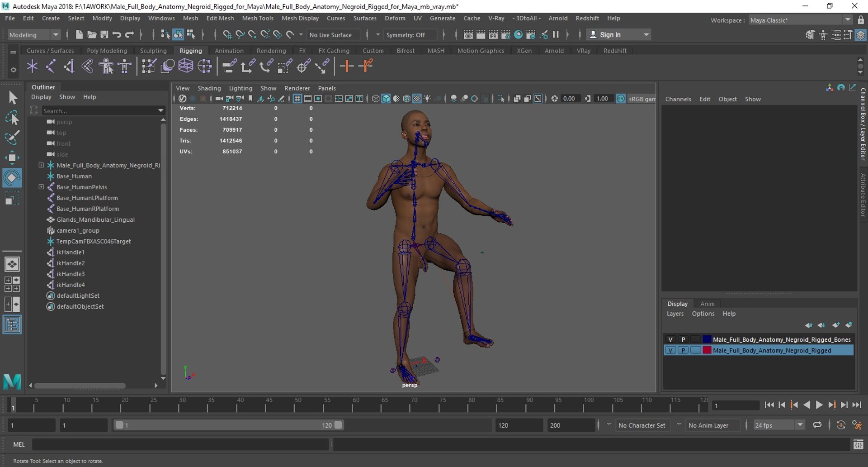The width and height of the screenshot is (868, 467).
Task: Click the Four-pane layout icon
Action: (x=12, y=284)
